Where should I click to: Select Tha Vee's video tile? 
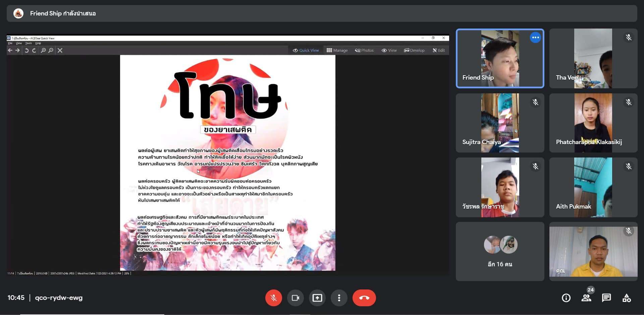click(x=593, y=58)
